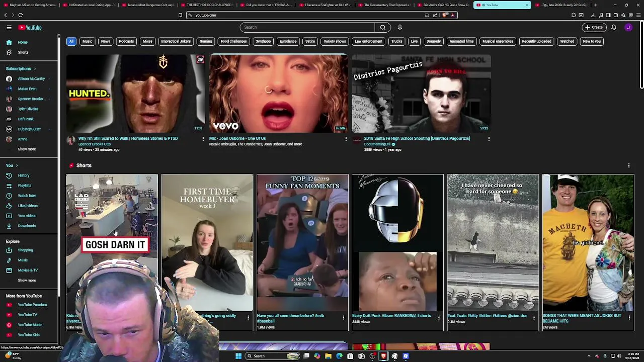Open the HUNTED video thumbnail
This screenshot has width=644, height=362.
(135, 94)
